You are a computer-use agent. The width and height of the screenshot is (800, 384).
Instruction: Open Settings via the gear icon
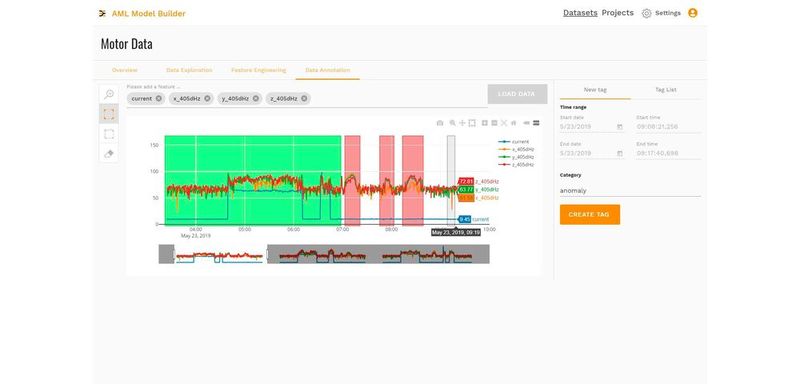646,14
